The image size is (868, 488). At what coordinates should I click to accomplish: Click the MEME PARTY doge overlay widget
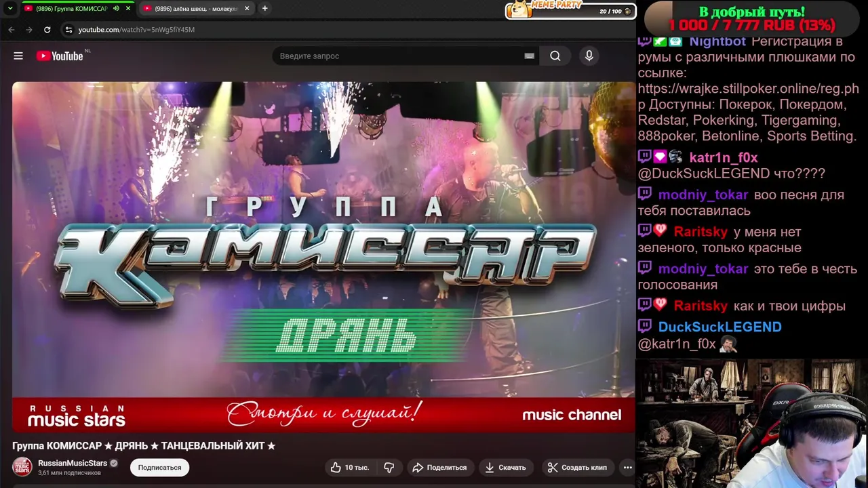click(570, 9)
